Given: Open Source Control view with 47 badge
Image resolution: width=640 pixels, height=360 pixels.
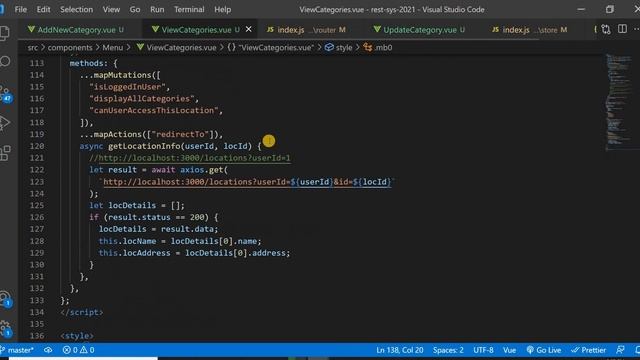Looking at the screenshot, I should pyautogui.click(x=6, y=94).
